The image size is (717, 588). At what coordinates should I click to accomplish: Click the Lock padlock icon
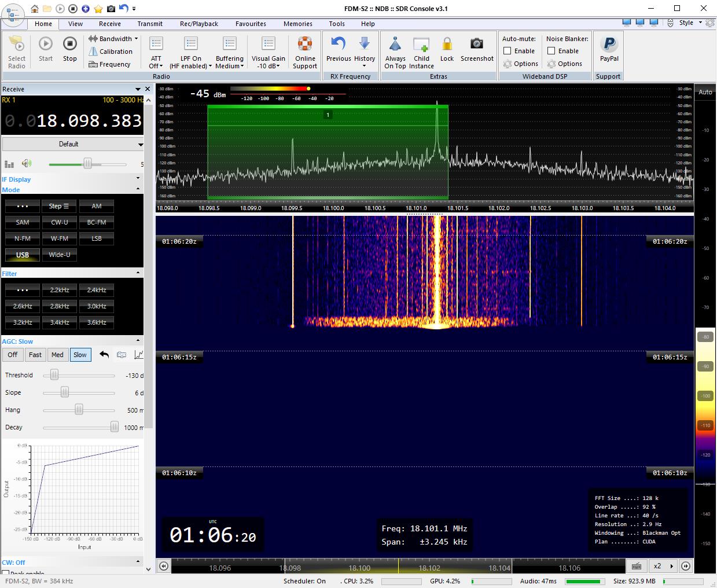pyautogui.click(x=447, y=45)
